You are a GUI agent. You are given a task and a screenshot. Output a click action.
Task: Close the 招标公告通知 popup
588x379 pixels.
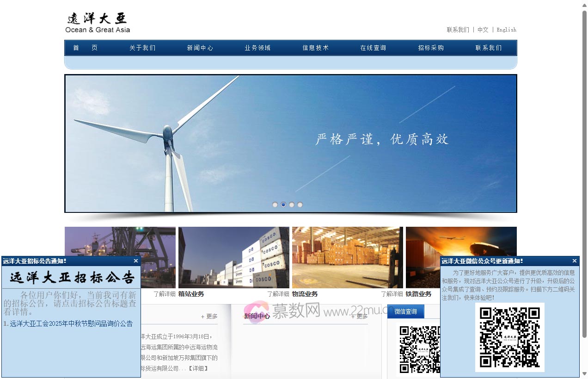pyautogui.click(x=135, y=261)
